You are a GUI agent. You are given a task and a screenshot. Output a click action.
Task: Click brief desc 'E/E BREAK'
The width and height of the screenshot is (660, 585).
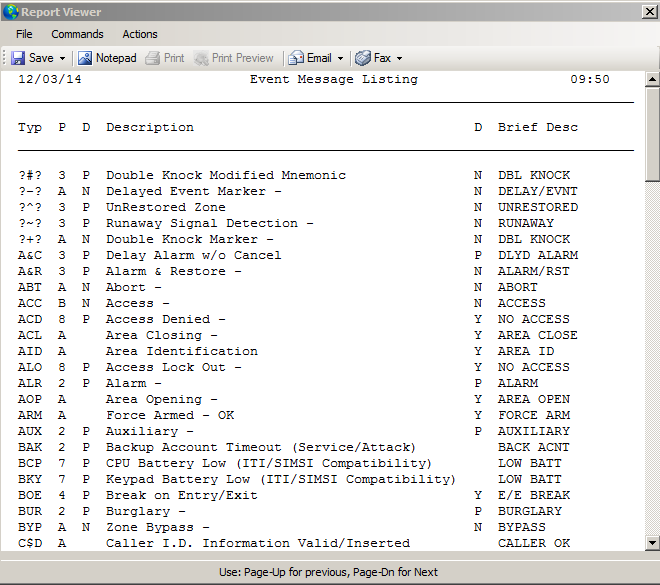[x=534, y=495]
